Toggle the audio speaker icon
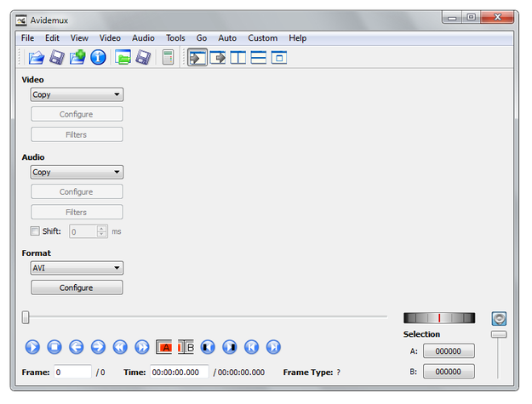Viewport: 532px width, 404px height. point(499,319)
